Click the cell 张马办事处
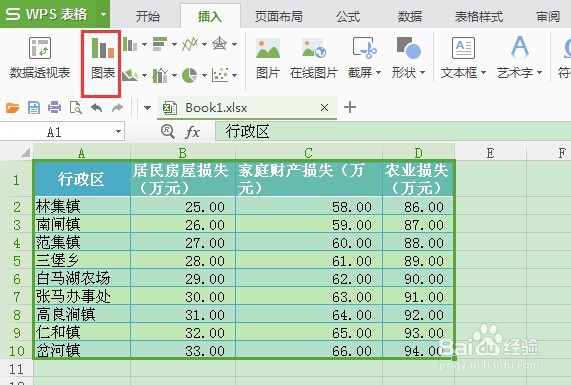Image resolution: width=571 pixels, height=385 pixels. point(82,296)
